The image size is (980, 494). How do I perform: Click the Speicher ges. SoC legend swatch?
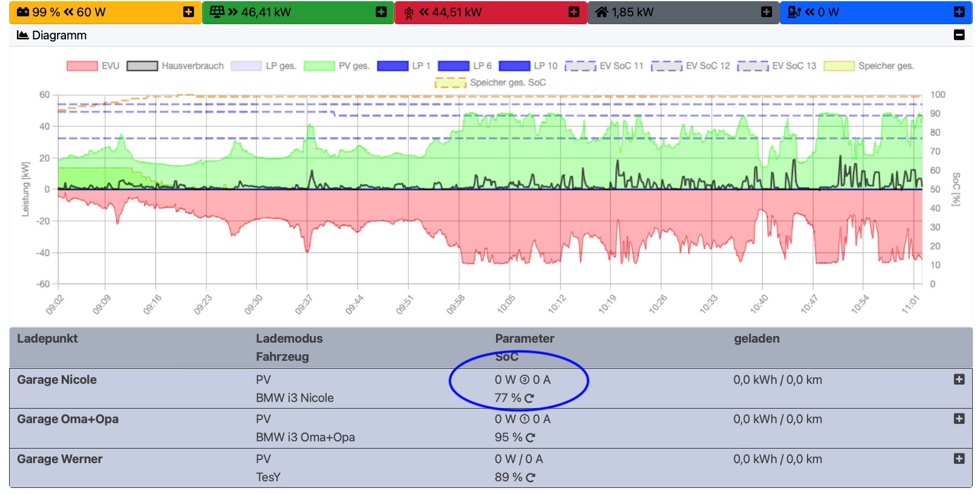click(451, 83)
